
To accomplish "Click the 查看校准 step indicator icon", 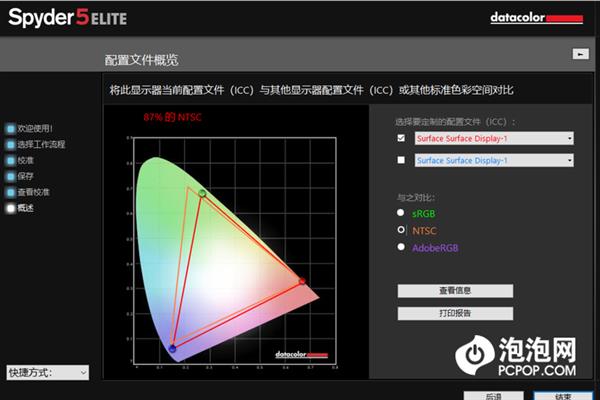I will (x=10, y=193).
